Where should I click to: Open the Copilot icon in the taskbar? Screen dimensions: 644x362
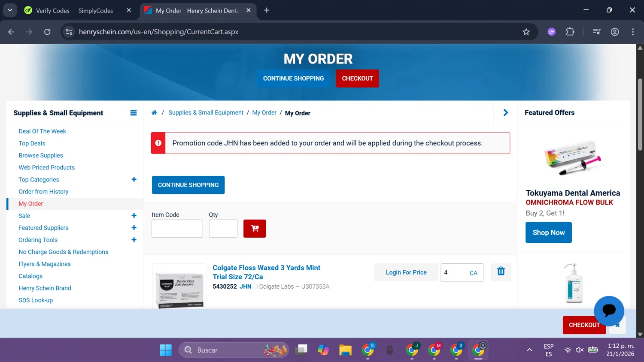323,350
